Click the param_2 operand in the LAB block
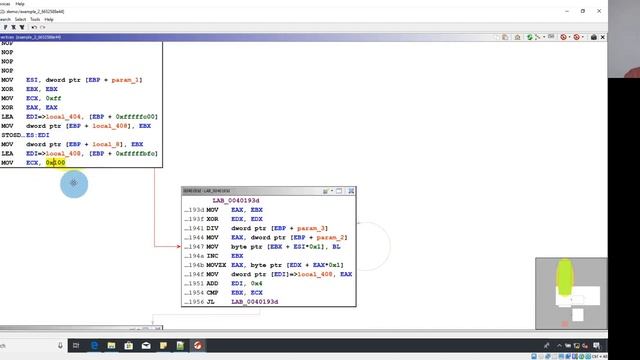Viewport: 640px width, 360px height. pyautogui.click(x=332, y=238)
